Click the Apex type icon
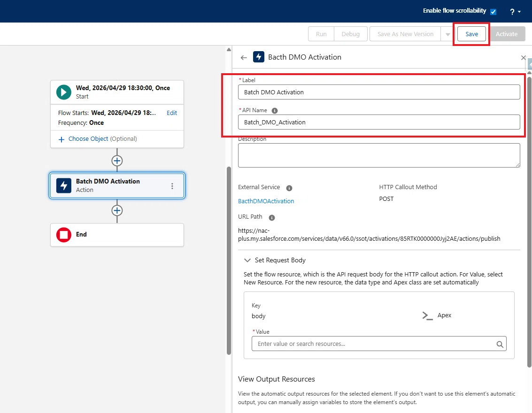 click(x=427, y=315)
